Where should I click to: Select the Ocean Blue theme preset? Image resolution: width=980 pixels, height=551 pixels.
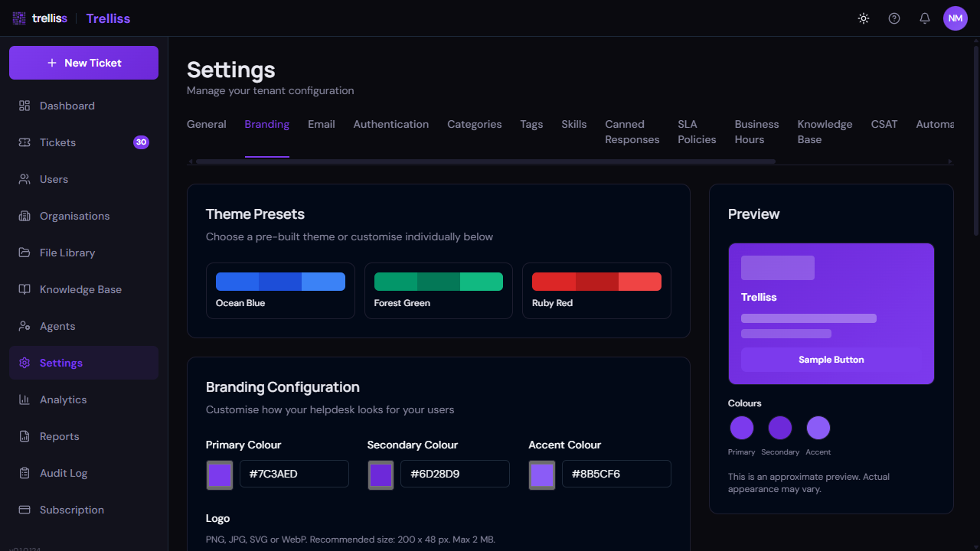pos(280,291)
